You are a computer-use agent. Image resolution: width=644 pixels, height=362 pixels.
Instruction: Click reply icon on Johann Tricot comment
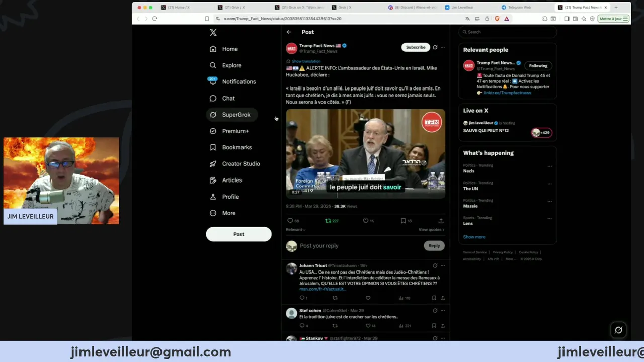click(x=303, y=298)
